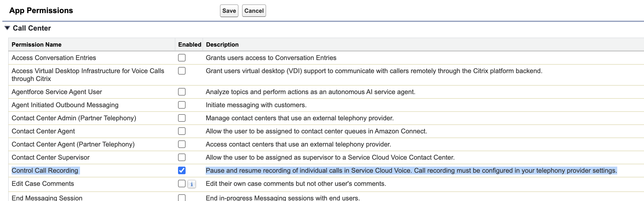This screenshot has width=644, height=201.
Task: Check Contact Center Agent (Partner Telephony) box
Action: tap(182, 144)
